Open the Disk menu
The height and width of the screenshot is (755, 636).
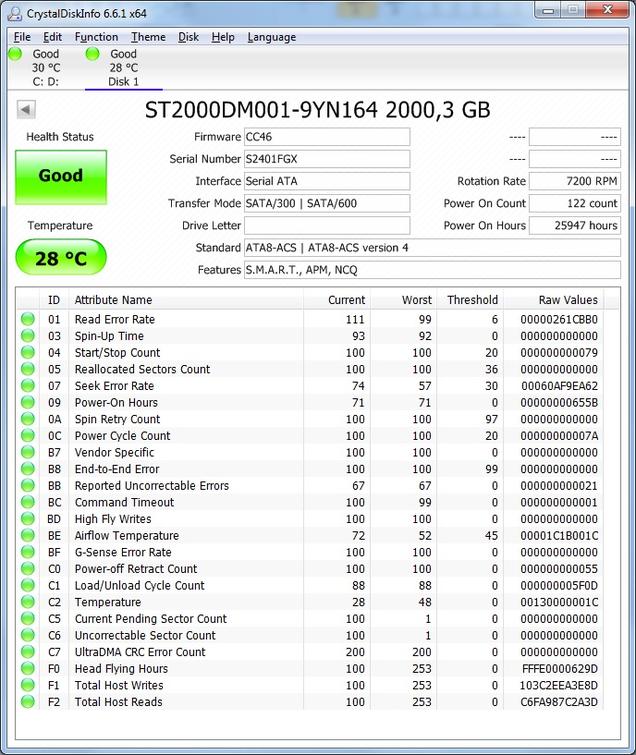click(x=188, y=37)
